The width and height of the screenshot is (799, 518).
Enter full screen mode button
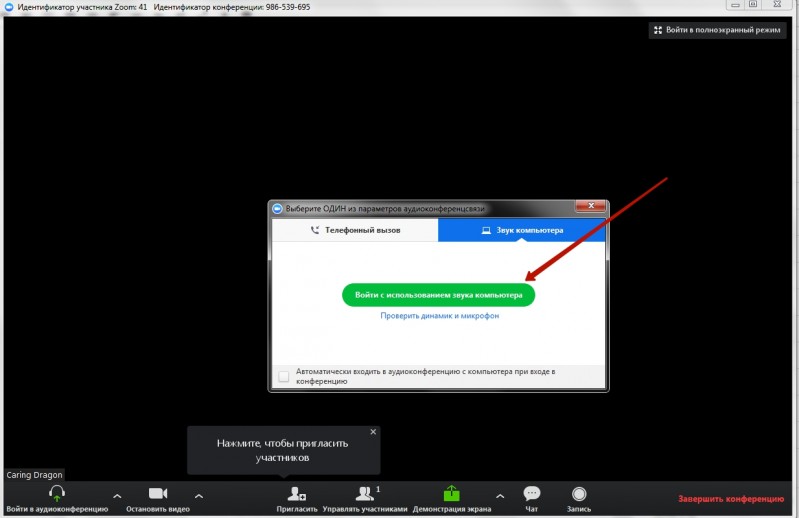pos(717,30)
